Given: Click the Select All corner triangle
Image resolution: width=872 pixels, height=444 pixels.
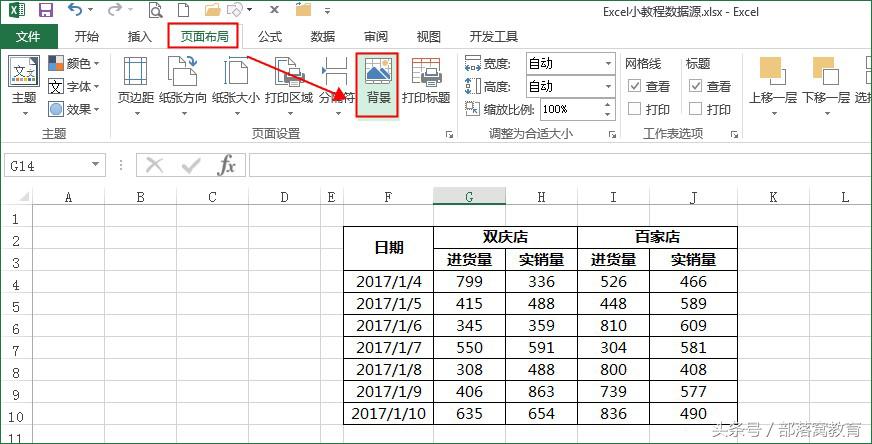Looking at the screenshot, I should pyautogui.click(x=24, y=196).
